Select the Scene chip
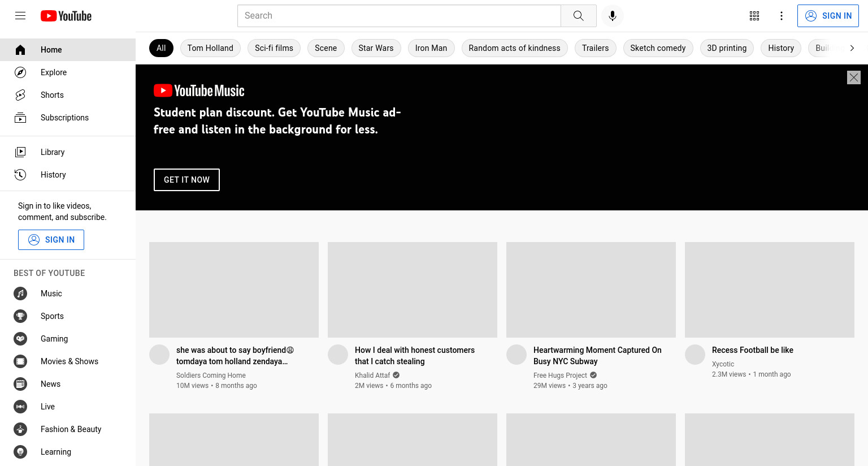Viewport: 868px width, 466px height. pyautogui.click(x=326, y=48)
